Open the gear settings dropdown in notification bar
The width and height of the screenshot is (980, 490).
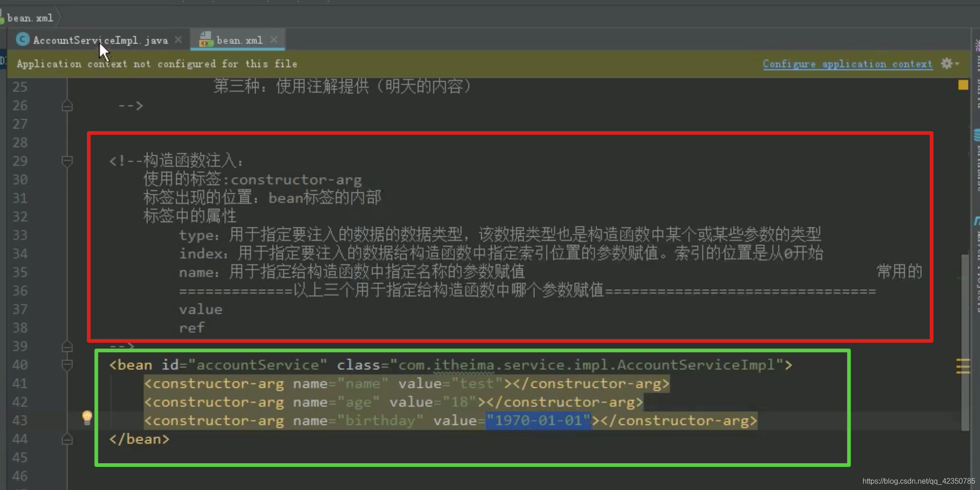949,64
